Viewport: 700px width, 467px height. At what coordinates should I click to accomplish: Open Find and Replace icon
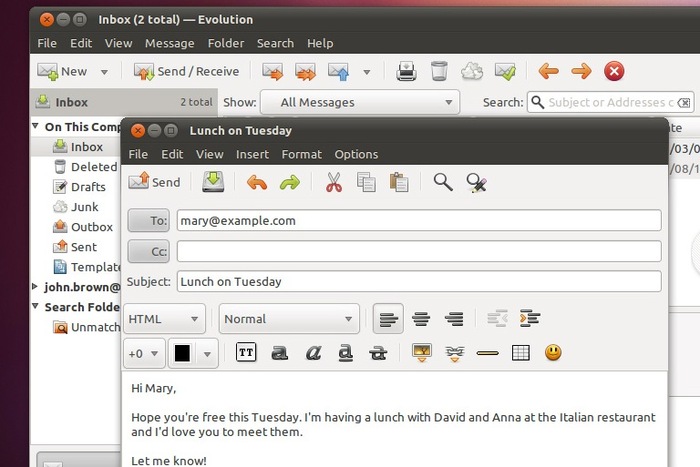(476, 182)
